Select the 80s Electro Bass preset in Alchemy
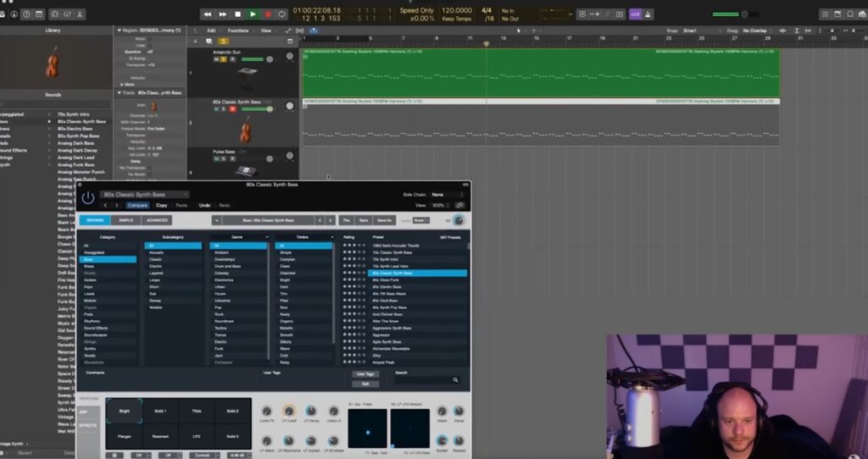This screenshot has height=459, width=868. tap(418, 287)
